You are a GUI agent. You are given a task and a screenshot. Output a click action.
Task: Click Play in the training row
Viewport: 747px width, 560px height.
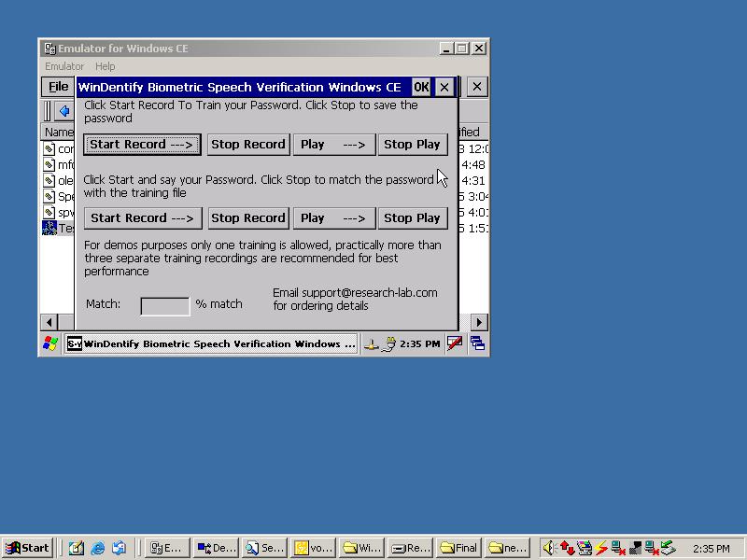tap(334, 145)
